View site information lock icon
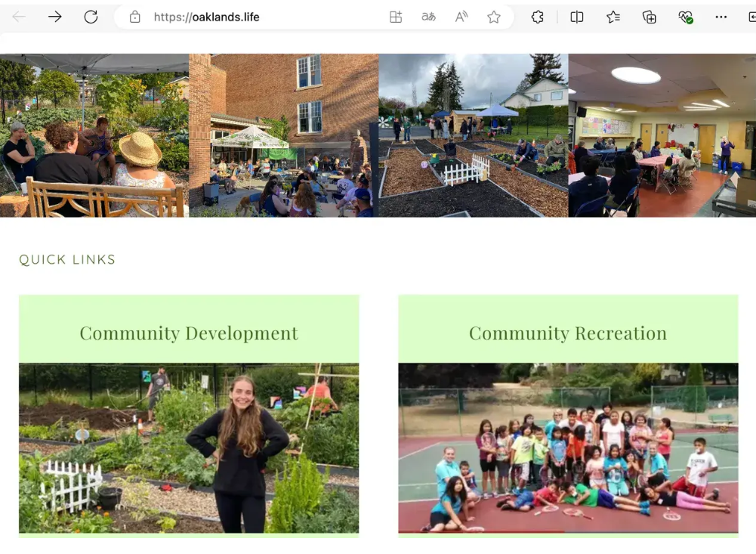 [x=135, y=17]
